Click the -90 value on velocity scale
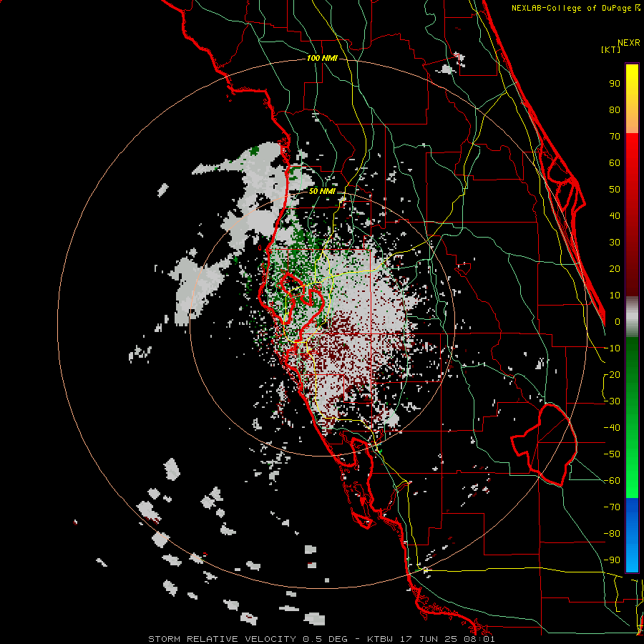The height and width of the screenshot is (644, 644). (x=612, y=560)
